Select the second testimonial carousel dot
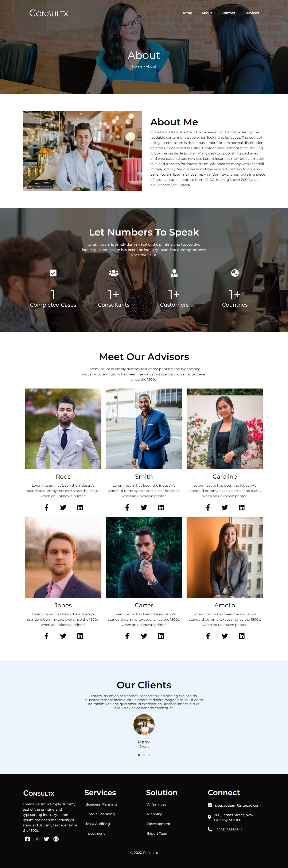288x868 pixels. [x=144, y=755]
